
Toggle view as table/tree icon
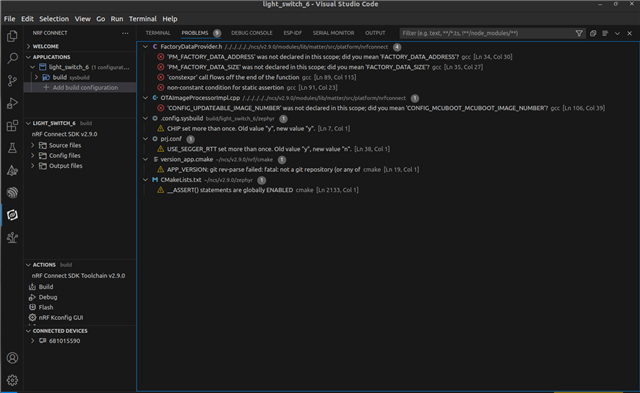pyautogui.click(x=605, y=33)
